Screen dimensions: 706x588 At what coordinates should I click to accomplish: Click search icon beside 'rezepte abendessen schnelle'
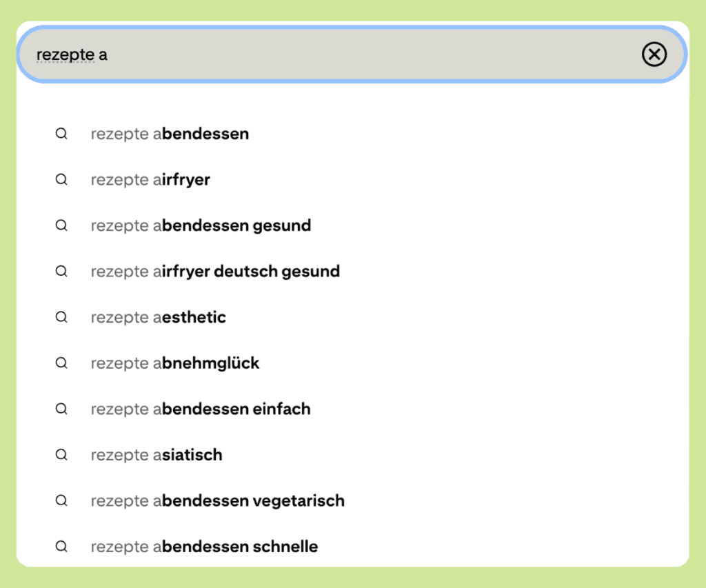(61, 547)
